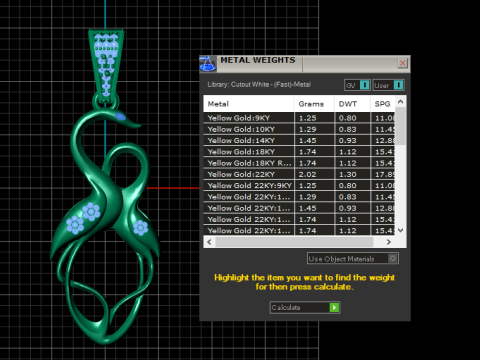This screenshot has width=480, height=360.
Task: Click scroll down arrow of metal list
Action: (x=401, y=230)
